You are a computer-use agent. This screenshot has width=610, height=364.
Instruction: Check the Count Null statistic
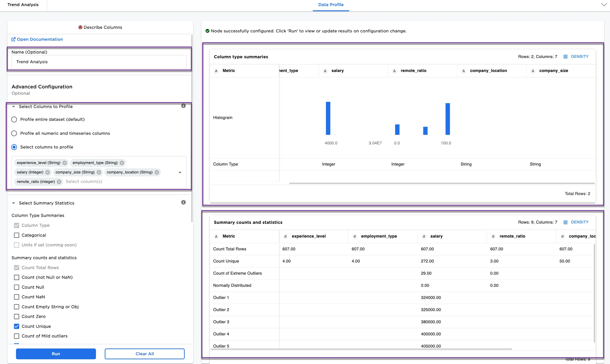[16, 287]
